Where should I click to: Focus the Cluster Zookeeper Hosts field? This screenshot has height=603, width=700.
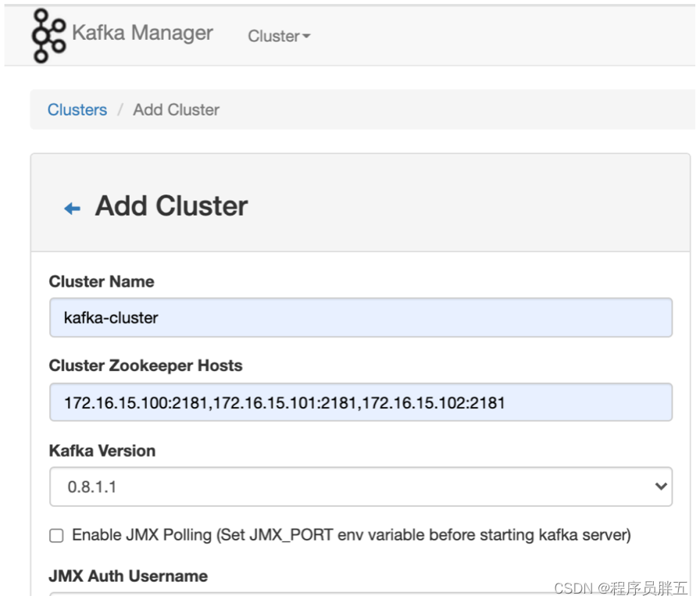361,402
